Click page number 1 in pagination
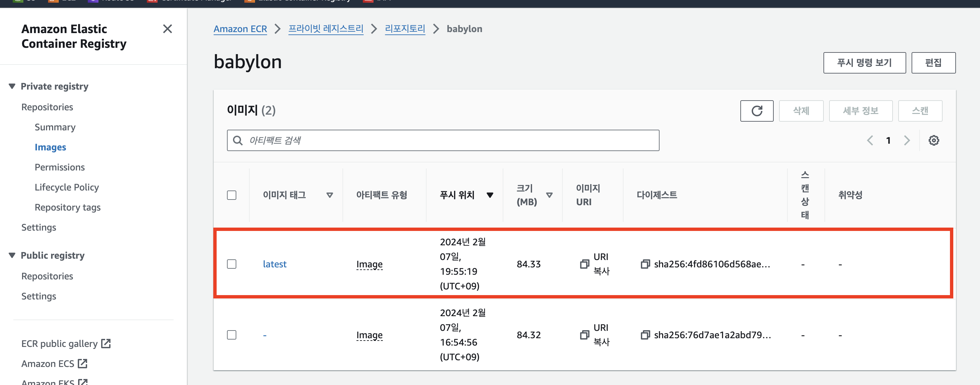This screenshot has width=980, height=385. click(x=888, y=140)
